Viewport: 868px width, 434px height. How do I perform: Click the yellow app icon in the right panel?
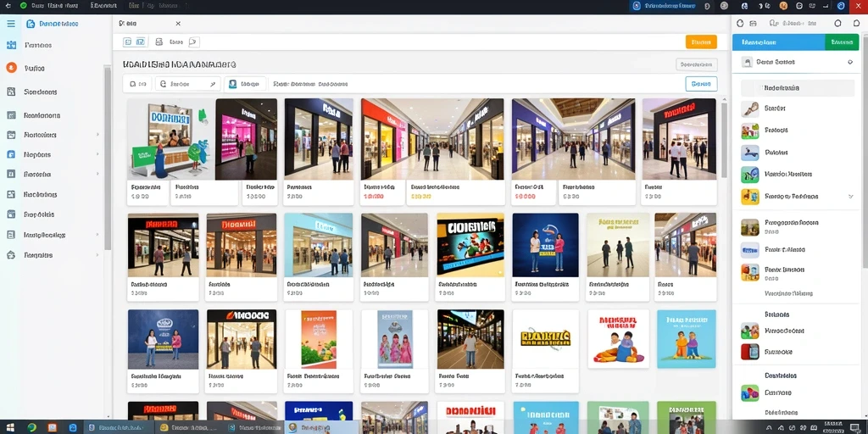(x=750, y=197)
